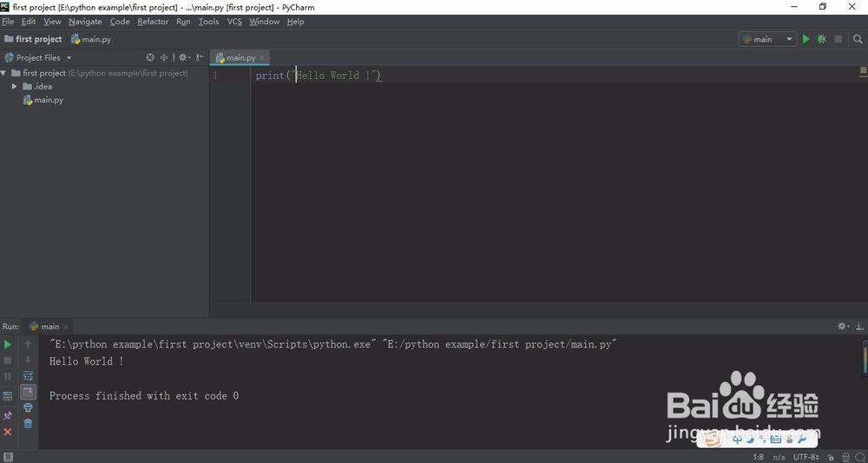Image resolution: width=868 pixels, height=463 pixels.
Task: Open the Code menu
Action: click(x=120, y=22)
